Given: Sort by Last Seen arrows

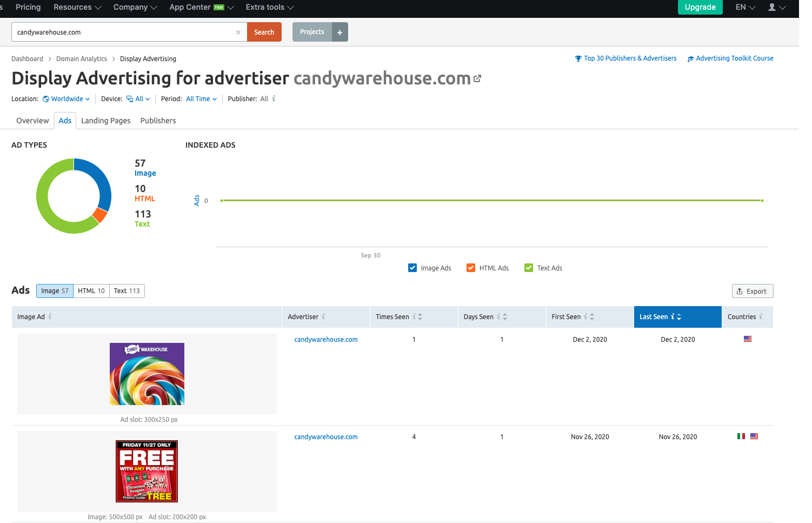Looking at the screenshot, I should tap(679, 317).
